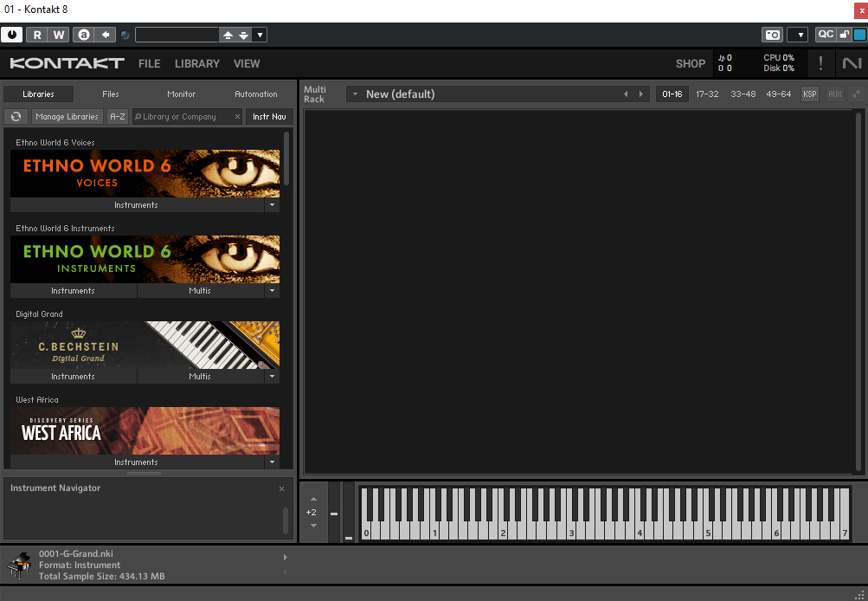Open the SHOP link
This screenshot has width=868, height=601.
click(691, 64)
